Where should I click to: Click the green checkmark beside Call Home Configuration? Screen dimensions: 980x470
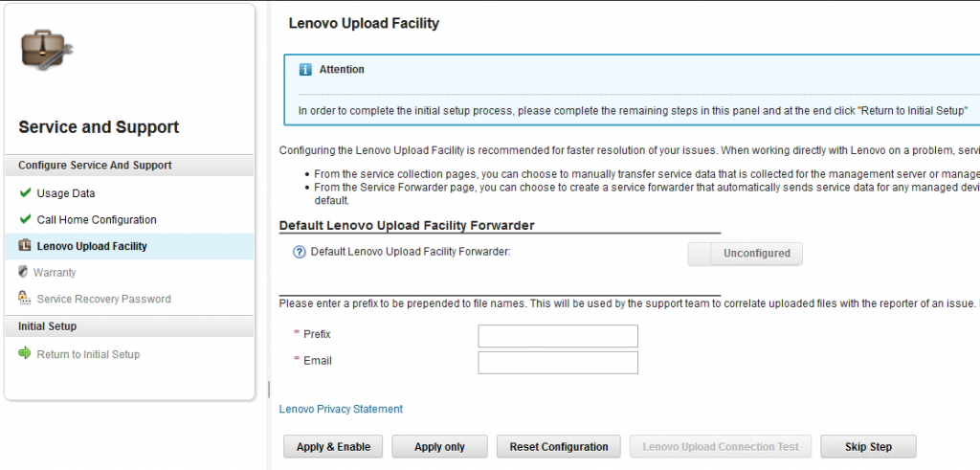(x=25, y=219)
